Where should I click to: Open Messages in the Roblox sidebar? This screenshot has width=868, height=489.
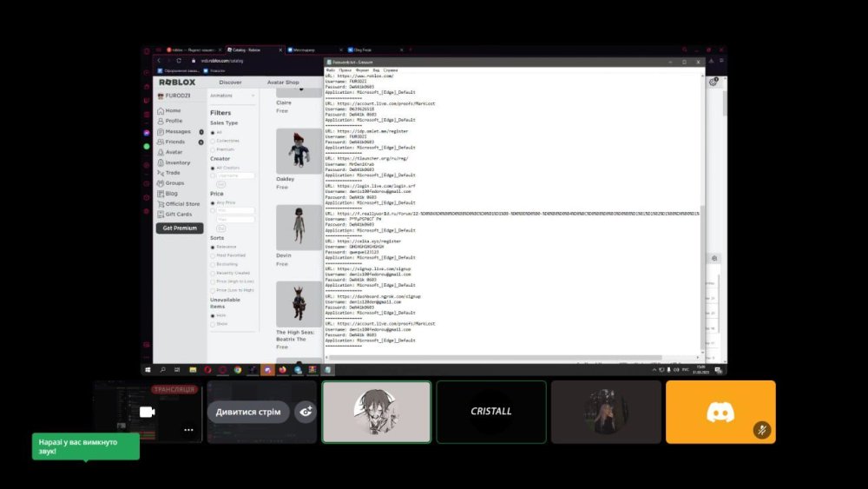click(174, 132)
